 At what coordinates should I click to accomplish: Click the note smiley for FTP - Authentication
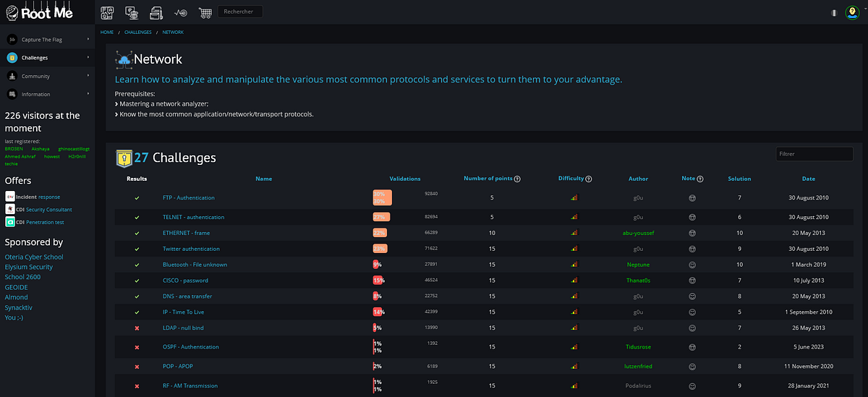[692, 197]
